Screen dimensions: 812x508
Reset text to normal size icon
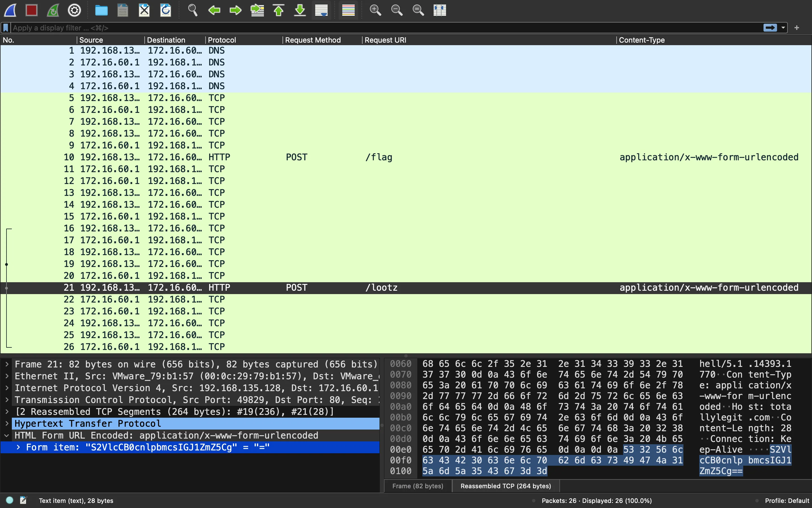[x=418, y=10]
